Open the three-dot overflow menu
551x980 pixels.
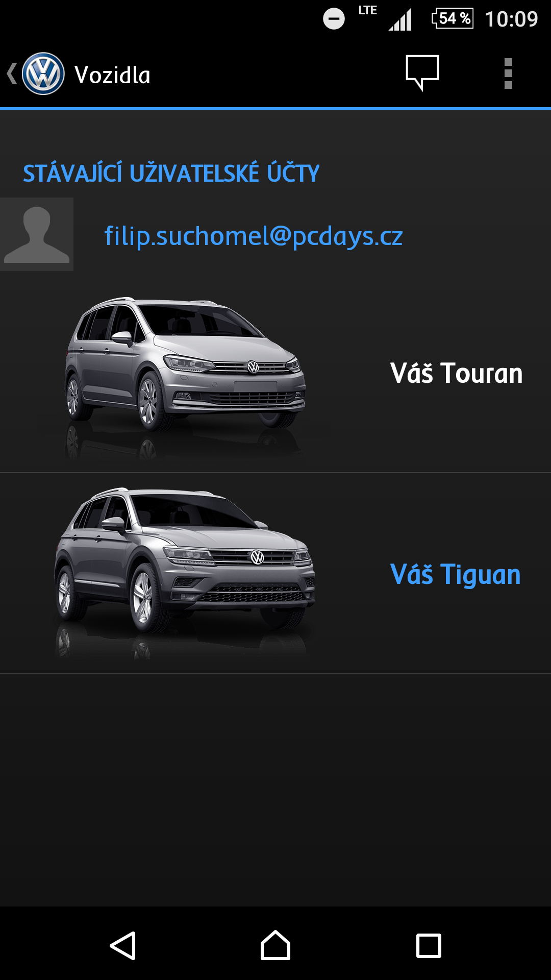click(x=508, y=73)
